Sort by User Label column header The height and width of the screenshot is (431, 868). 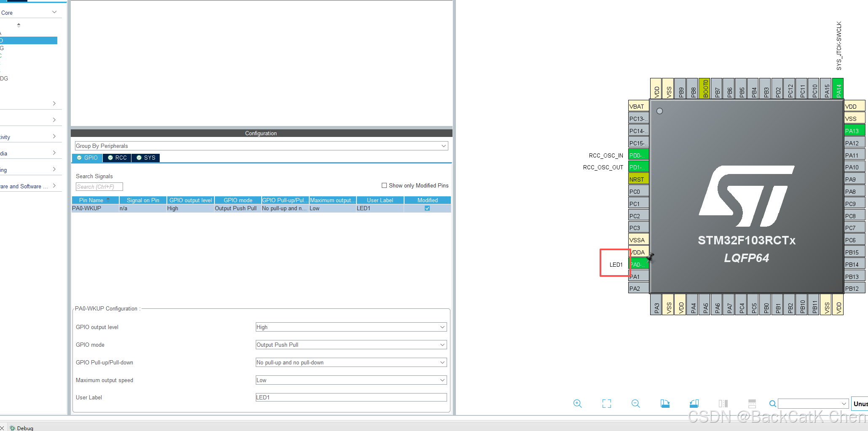pyautogui.click(x=380, y=200)
